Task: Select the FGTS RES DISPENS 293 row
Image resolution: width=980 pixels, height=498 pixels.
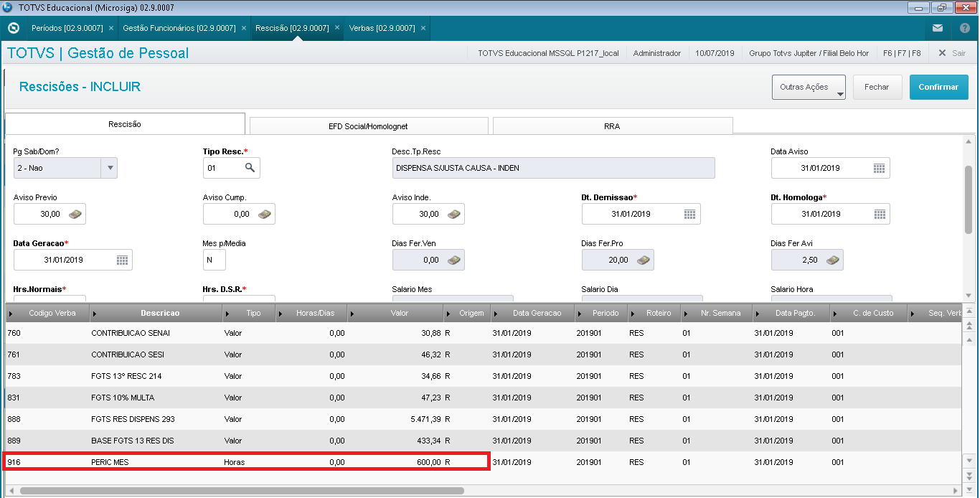Action: click(484, 419)
